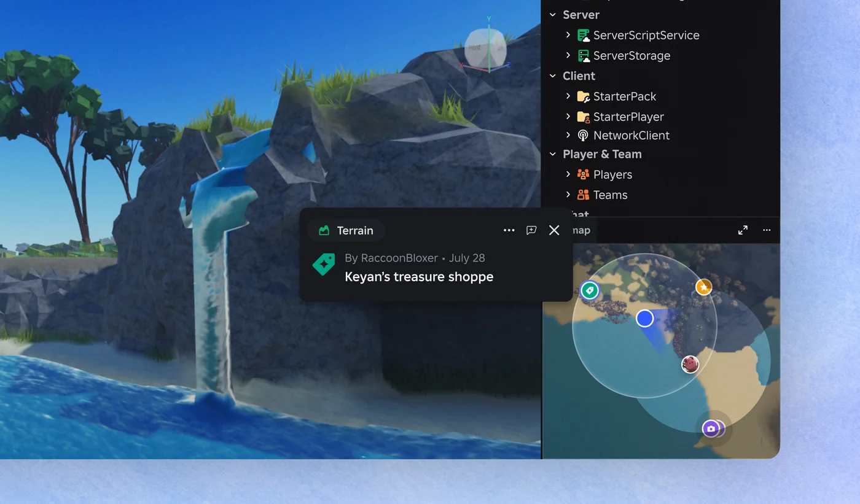Screen dimensions: 860x504
Task: Click the ServerScriptService icon
Action: [584, 36]
